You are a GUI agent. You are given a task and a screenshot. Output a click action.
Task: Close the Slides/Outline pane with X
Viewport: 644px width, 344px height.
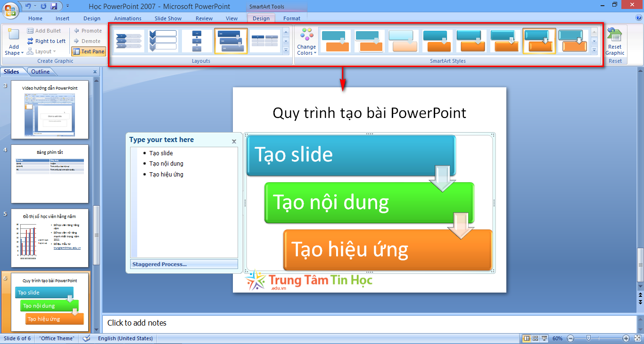(95, 72)
